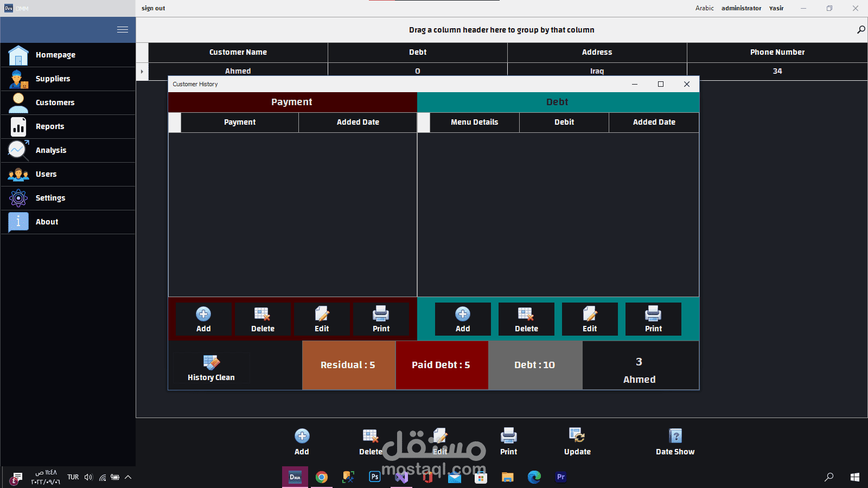Click the Paid Debt : 5 tile
Image resolution: width=868 pixels, height=488 pixels.
pos(442,365)
